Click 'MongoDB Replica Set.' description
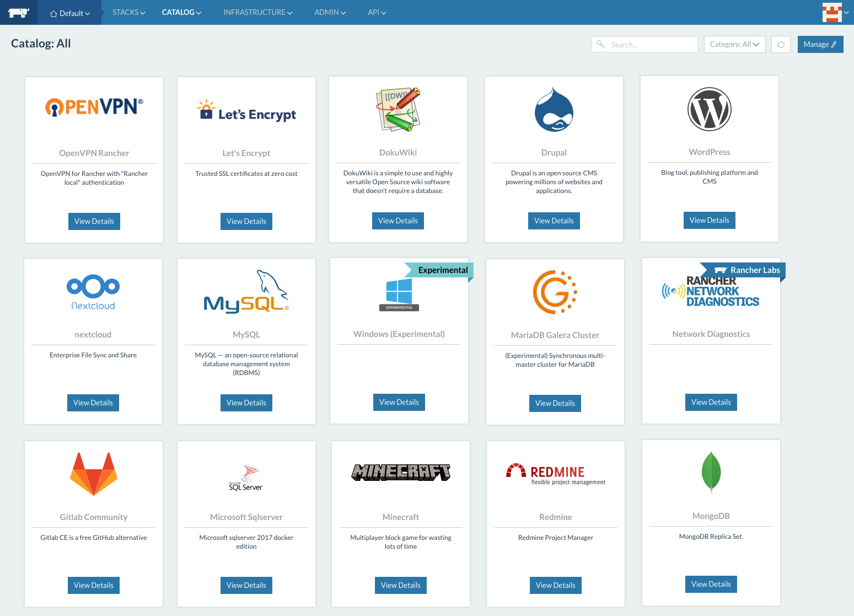Viewport: 854px width, 616px height. point(711,537)
